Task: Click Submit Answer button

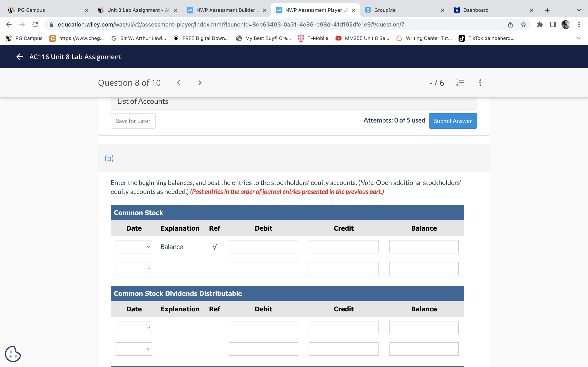Action: 453,121
